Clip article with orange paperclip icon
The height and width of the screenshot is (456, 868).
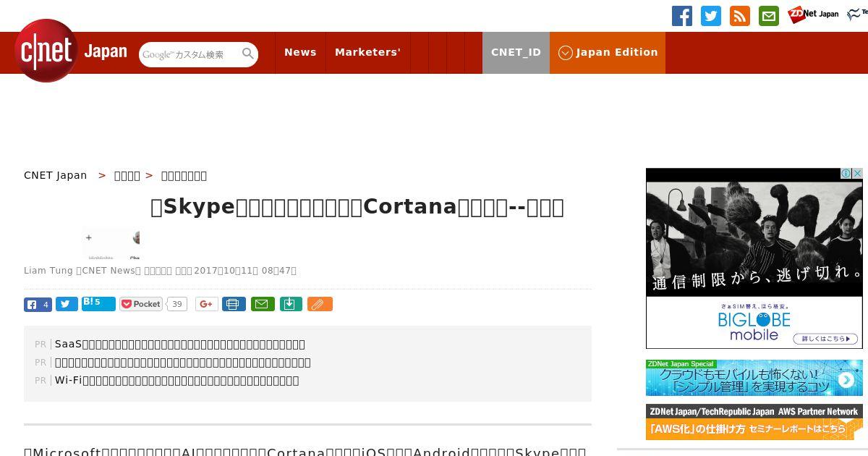tap(320, 304)
